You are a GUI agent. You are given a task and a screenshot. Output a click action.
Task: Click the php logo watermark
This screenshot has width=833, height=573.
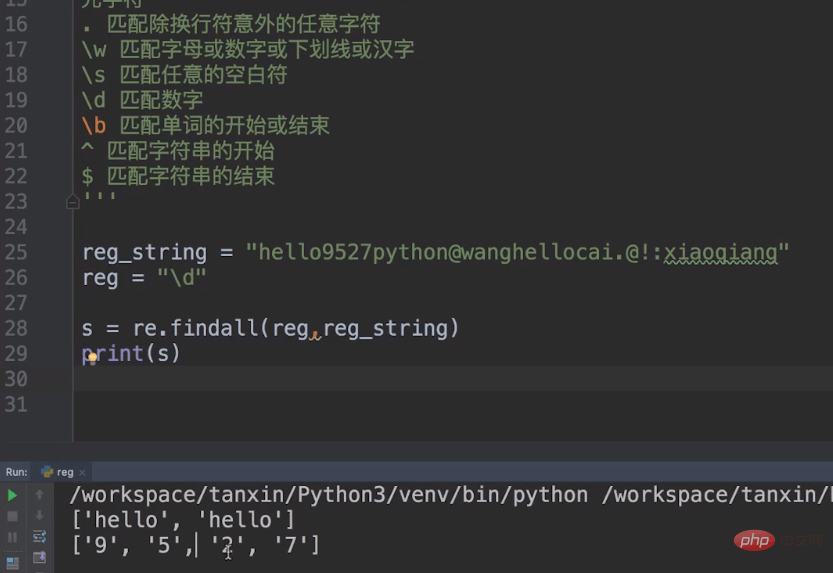pos(754,541)
